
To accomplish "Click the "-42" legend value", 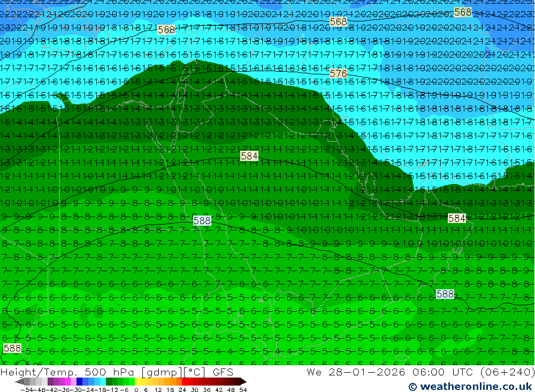I will (52, 390).
